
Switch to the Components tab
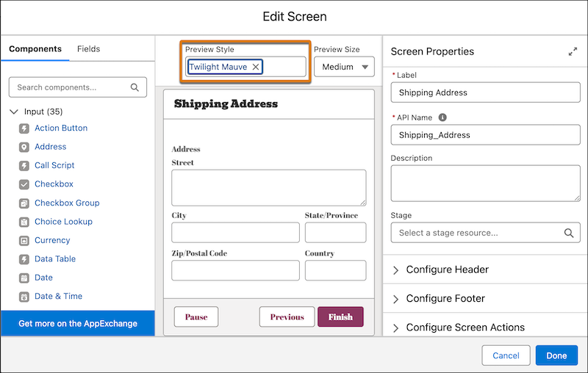(x=35, y=49)
